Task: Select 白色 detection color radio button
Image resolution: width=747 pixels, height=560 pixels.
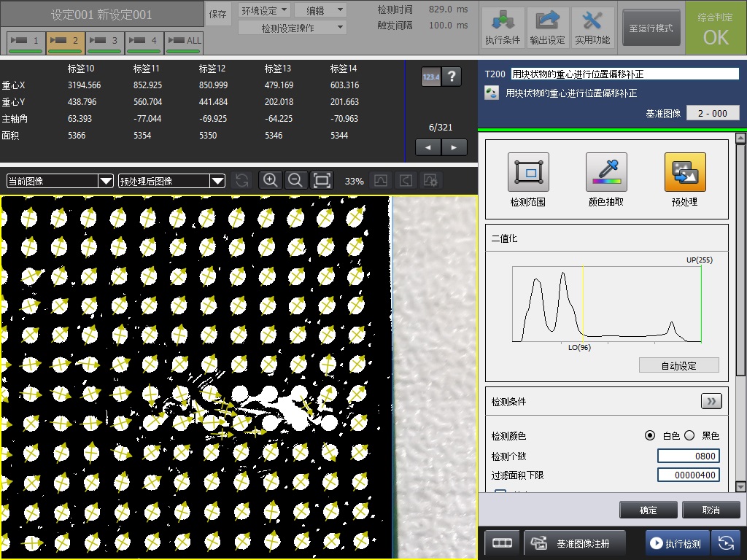Action: coord(650,435)
